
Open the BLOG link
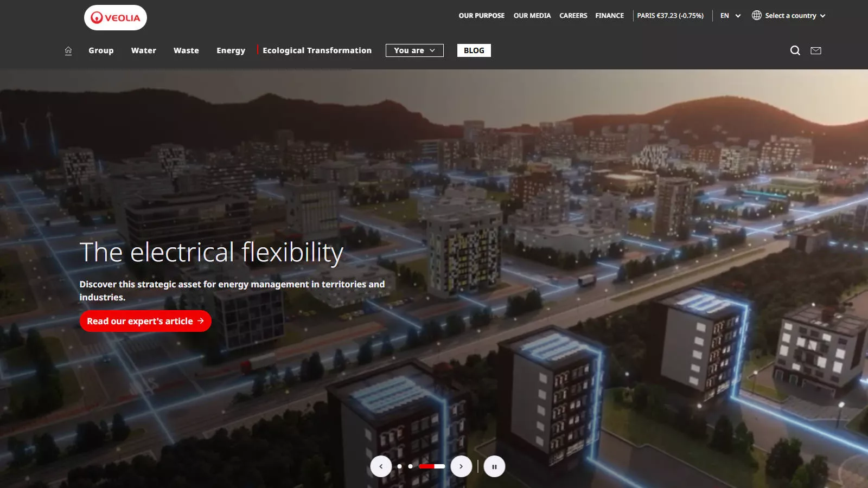tap(474, 50)
